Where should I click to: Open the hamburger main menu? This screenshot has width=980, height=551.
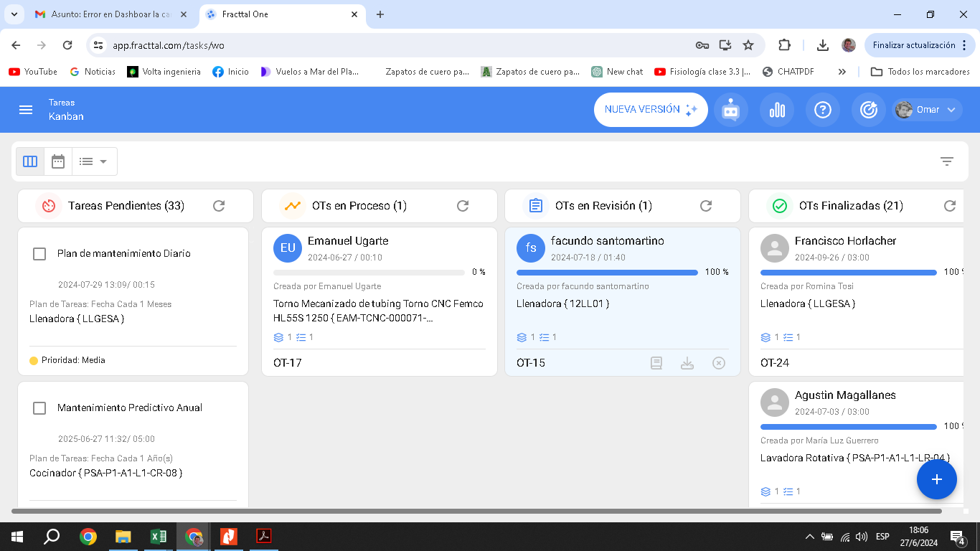coord(26,110)
